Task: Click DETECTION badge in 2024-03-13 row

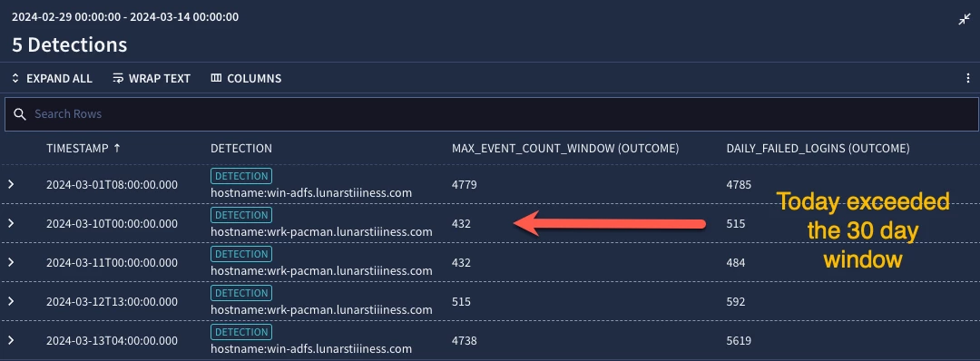Action: (241, 332)
